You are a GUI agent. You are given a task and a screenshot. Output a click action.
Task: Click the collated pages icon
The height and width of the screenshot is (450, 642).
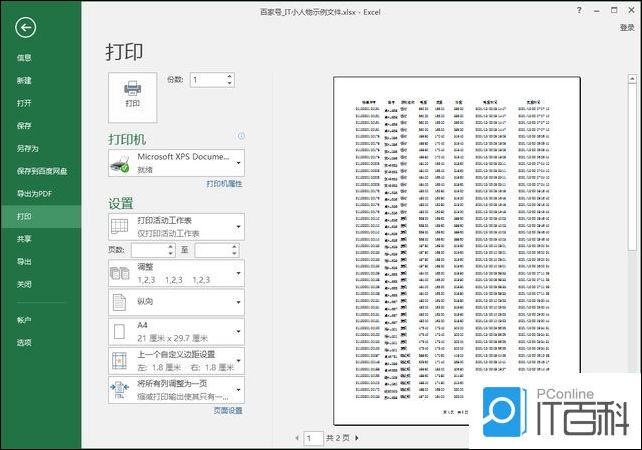pos(120,274)
